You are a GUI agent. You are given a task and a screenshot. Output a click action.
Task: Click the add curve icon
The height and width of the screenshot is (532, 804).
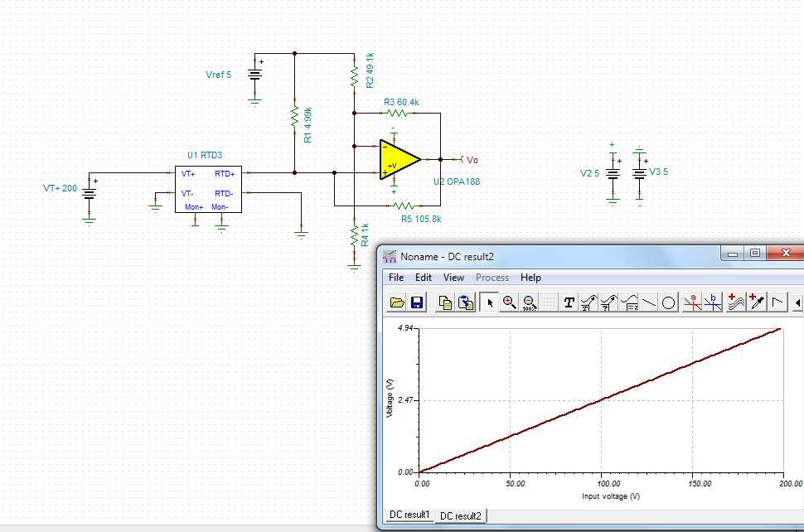[736, 303]
